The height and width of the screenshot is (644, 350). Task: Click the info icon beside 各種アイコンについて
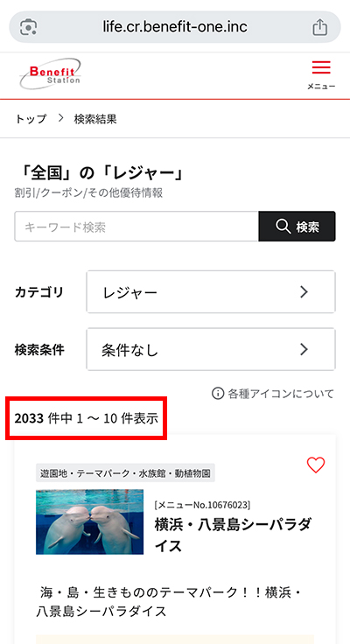pyautogui.click(x=217, y=394)
